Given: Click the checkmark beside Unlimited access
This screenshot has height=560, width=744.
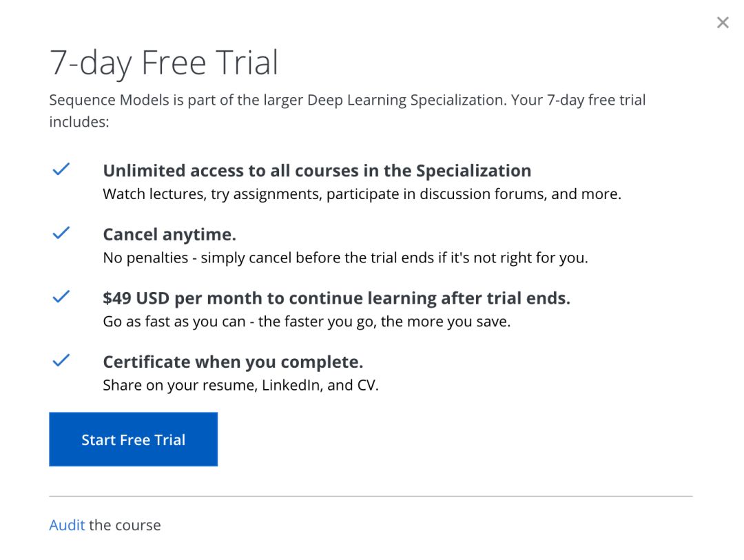Looking at the screenshot, I should [61, 169].
